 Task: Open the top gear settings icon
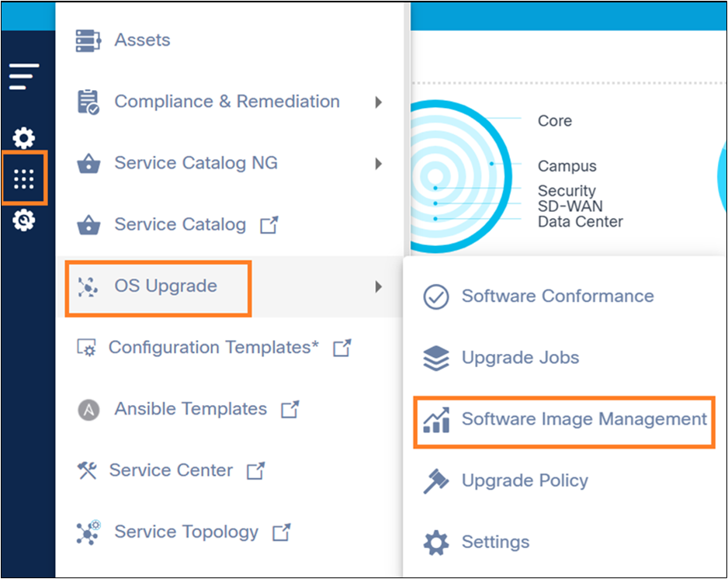click(24, 139)
